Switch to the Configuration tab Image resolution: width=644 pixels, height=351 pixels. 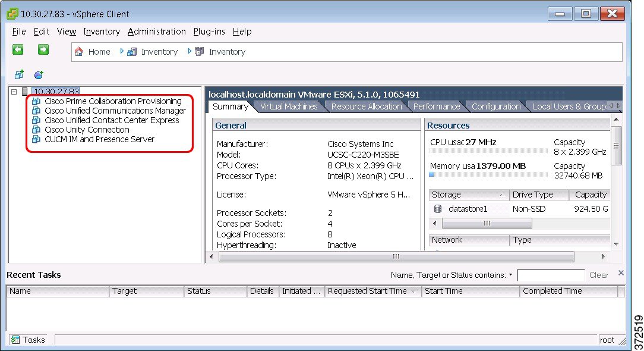coord(495,106)
